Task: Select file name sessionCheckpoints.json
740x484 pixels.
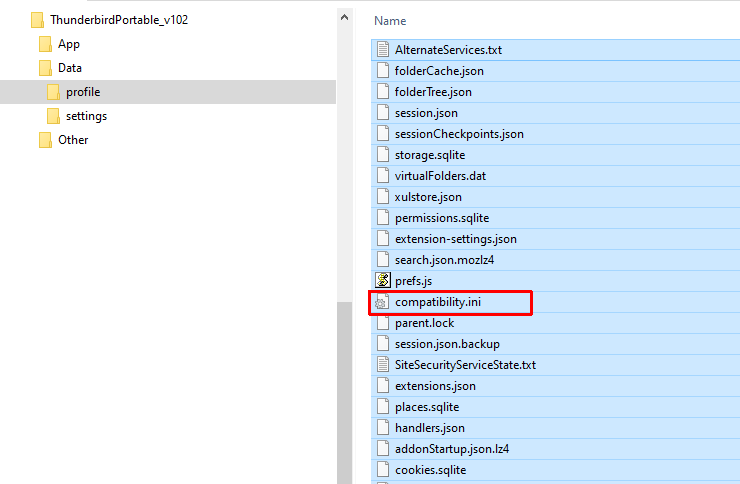Action: 459,134
